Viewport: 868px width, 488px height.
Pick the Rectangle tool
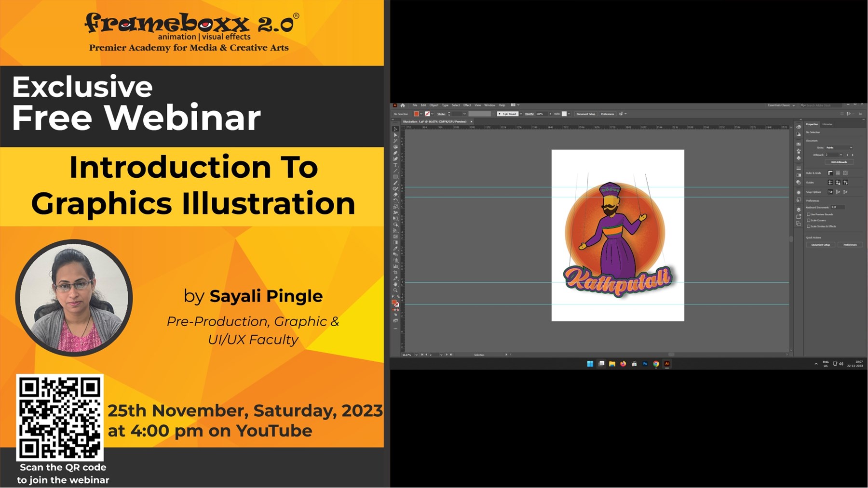point(395,177)
